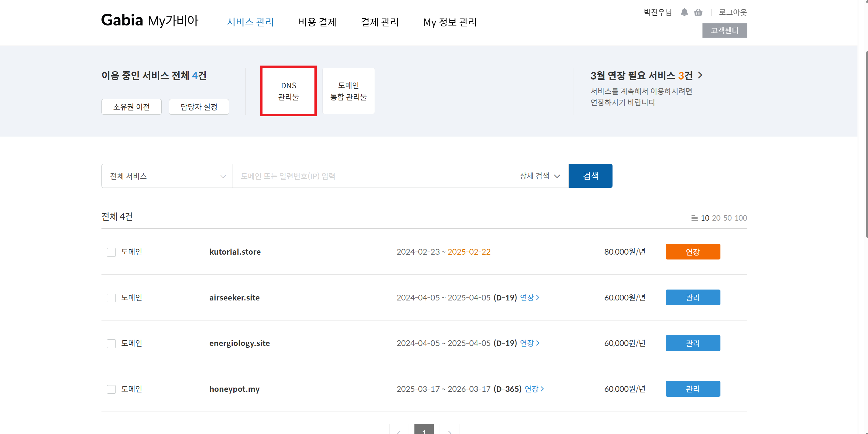Image resolution: width=868 pixels, height=434 pixels.
Task: Open the 비용 결제 menu
Action: tap(317, 22)
